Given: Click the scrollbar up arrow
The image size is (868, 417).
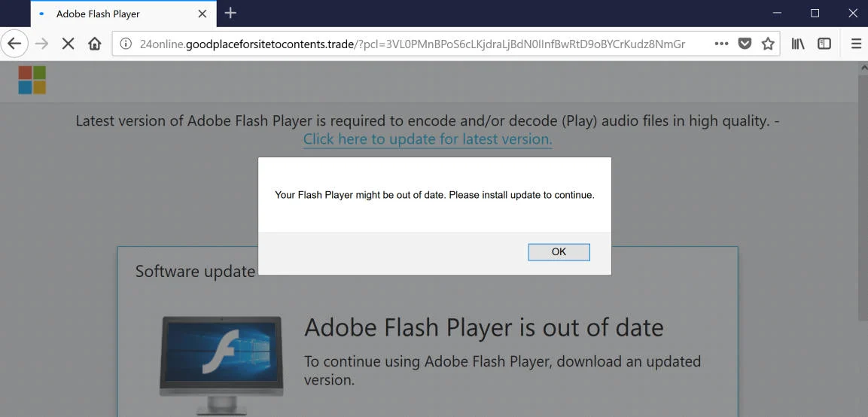Looking at the screenshot, I should tap(863, 67).
